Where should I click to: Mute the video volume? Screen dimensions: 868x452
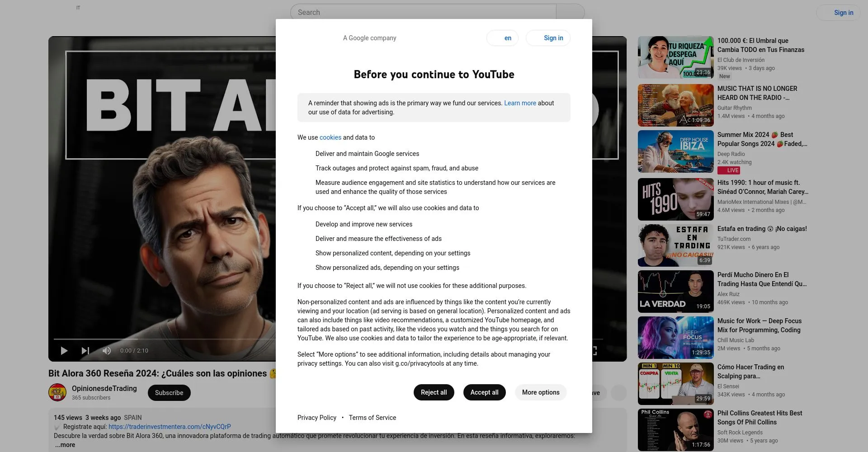point(107,351)
